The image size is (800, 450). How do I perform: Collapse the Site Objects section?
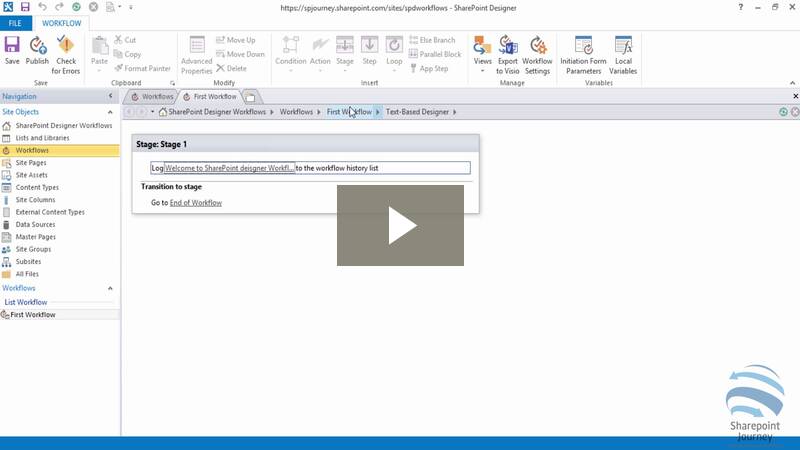click(x=110, y=112)
